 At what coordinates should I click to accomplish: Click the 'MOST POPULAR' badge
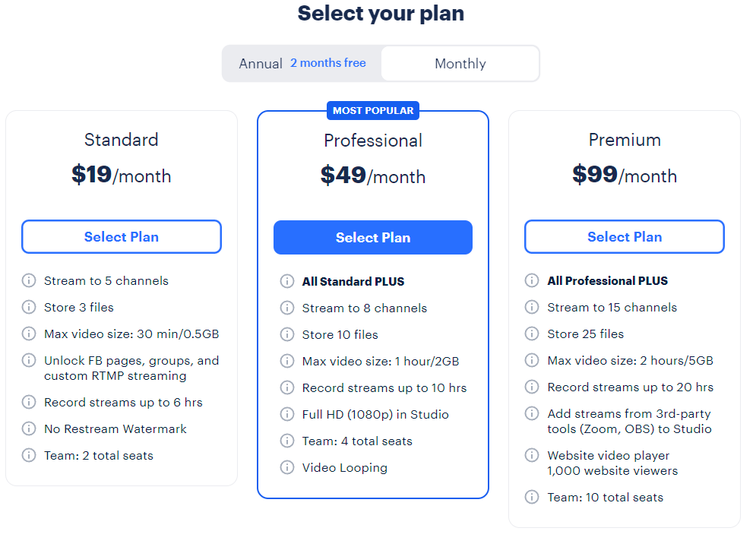[373, 111]
